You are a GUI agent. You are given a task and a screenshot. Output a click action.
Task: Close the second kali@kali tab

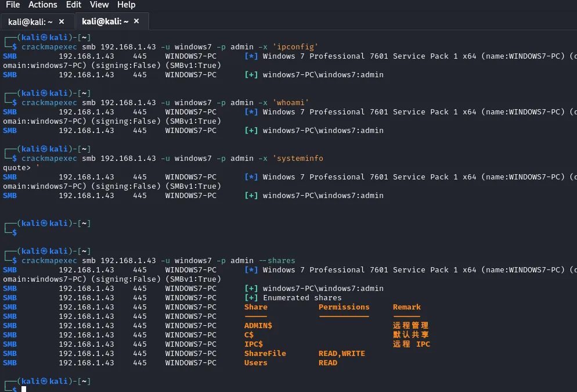coord(136,21)
